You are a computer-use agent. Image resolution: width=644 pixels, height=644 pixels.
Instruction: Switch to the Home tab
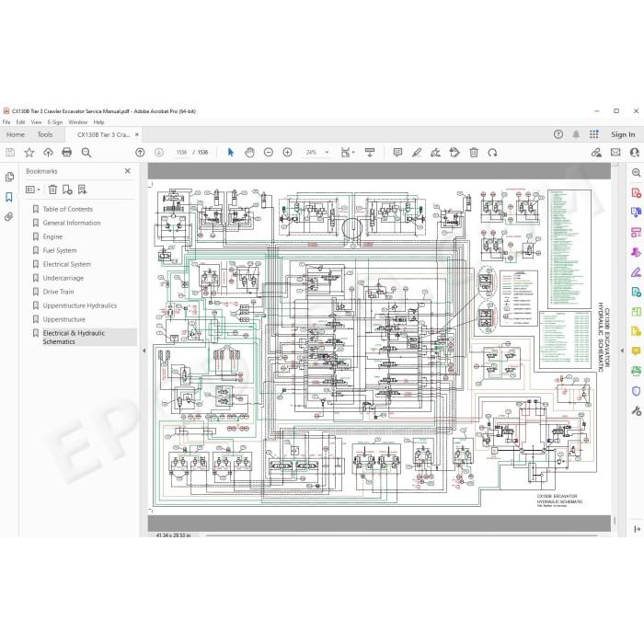click(16, 134)
